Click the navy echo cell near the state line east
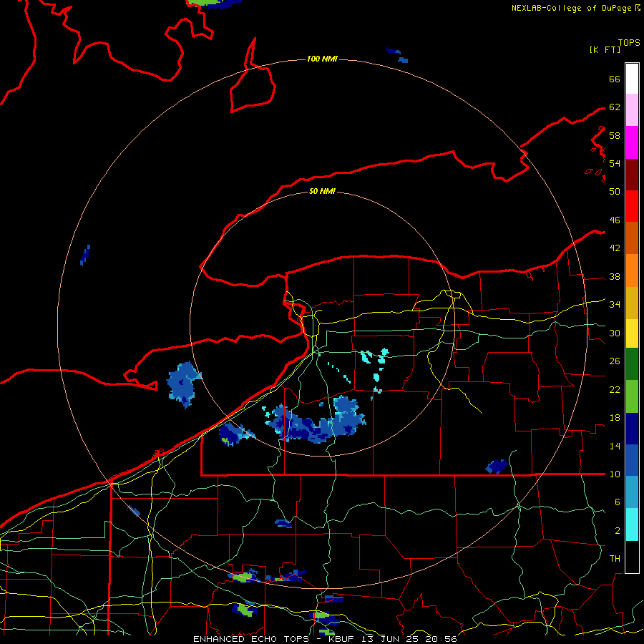644x644 pixels. [497, 467]
